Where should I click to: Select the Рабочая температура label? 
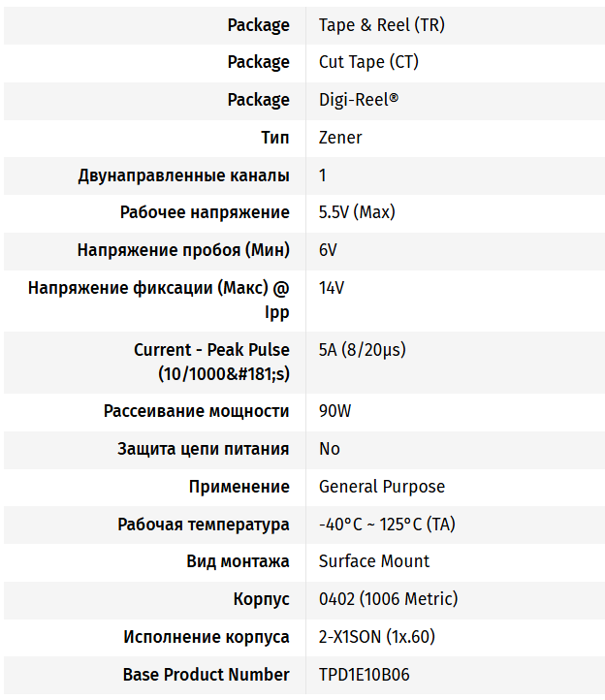[x=203, y=525]
